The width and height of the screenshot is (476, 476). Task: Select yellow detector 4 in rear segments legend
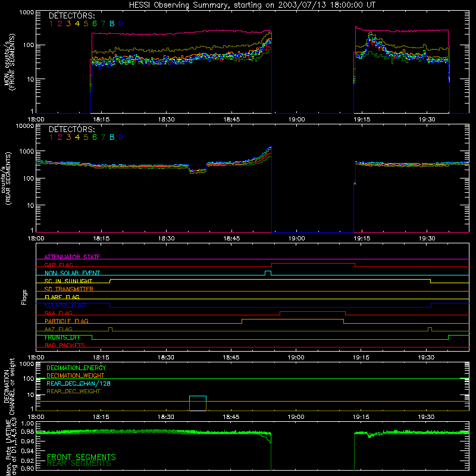coord(77,137)
